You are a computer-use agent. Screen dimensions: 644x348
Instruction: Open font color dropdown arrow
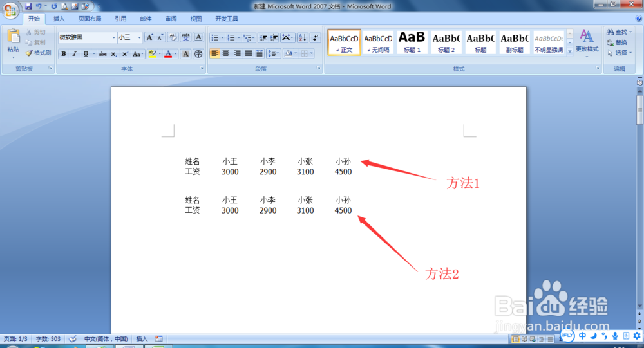[175, 54]
